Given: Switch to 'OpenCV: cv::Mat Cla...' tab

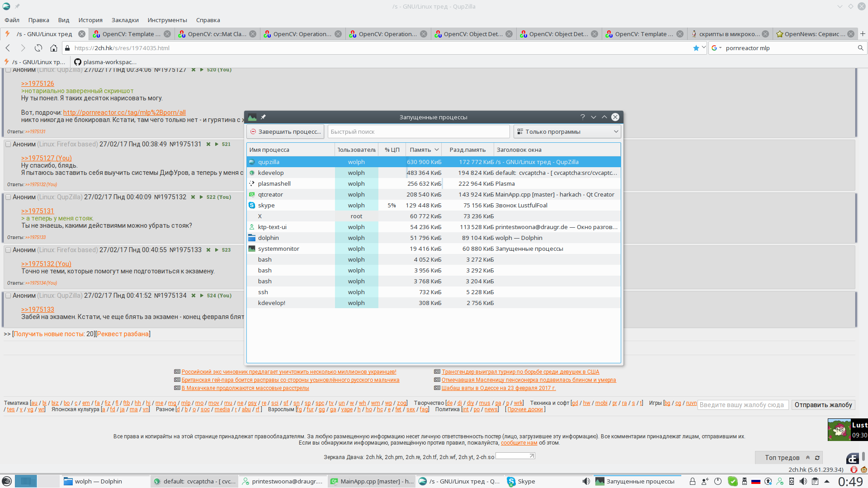Looking at the screenshot, I should click(x=217, y=34).
